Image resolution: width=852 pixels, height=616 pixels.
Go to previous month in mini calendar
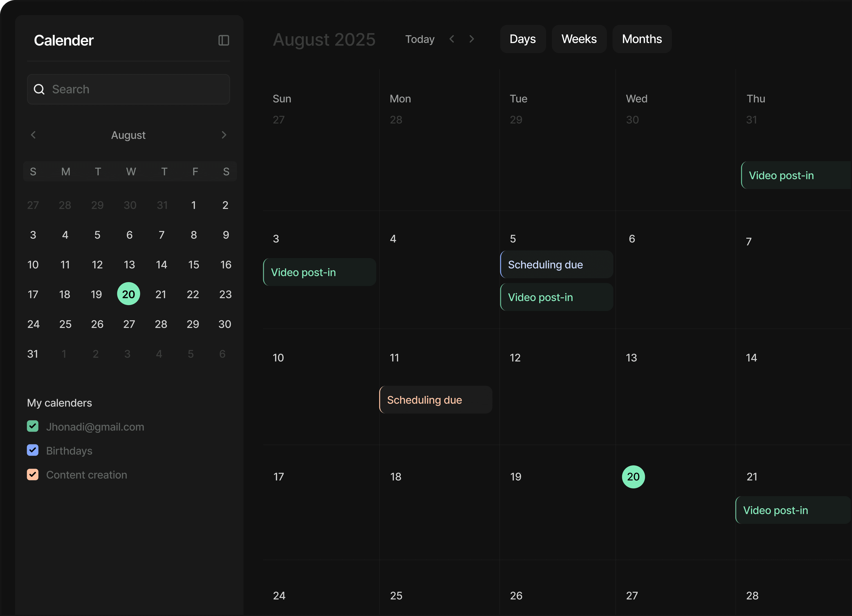pyautogui.click(x=33, y=135)
